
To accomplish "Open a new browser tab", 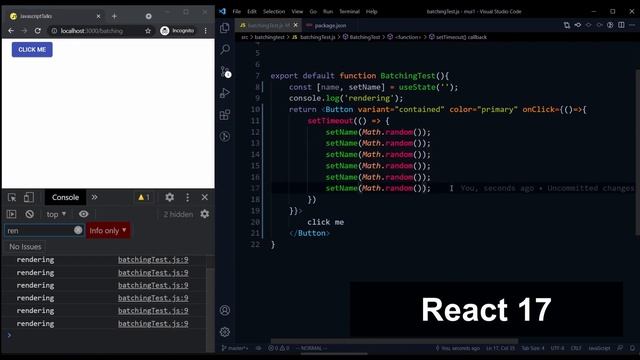I will point(114,16).
